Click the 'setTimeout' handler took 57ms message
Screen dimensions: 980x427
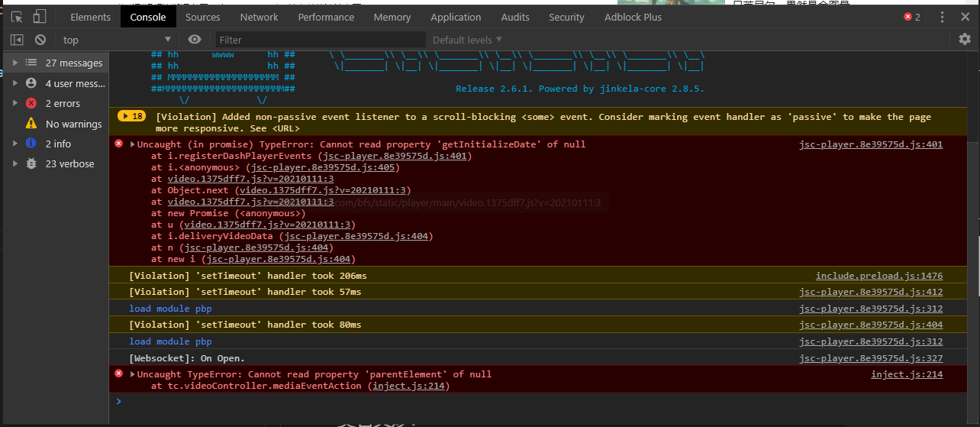tap(245, 292)
